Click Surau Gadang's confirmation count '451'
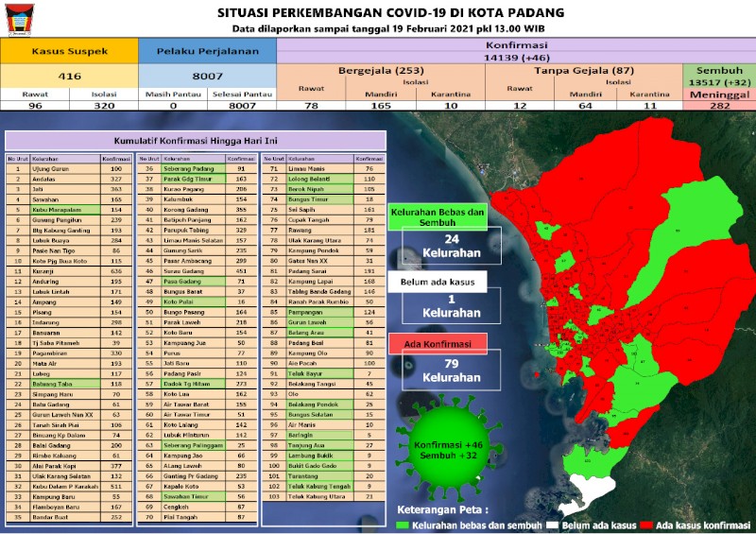This screenshot has height=534, width=756. point(241,271)
